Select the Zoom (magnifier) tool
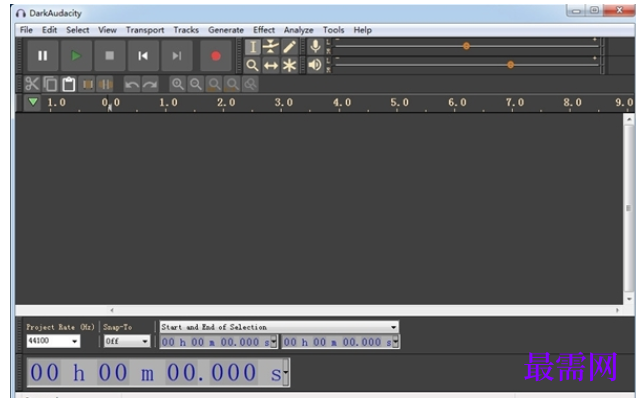Viewport: 636px width, 398px height. pos(252,65)
